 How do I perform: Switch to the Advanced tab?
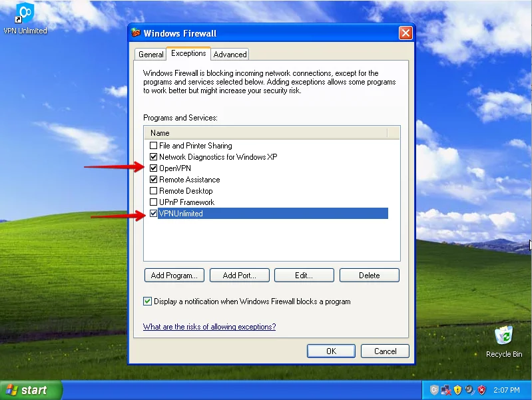click(x=230, y=55)
